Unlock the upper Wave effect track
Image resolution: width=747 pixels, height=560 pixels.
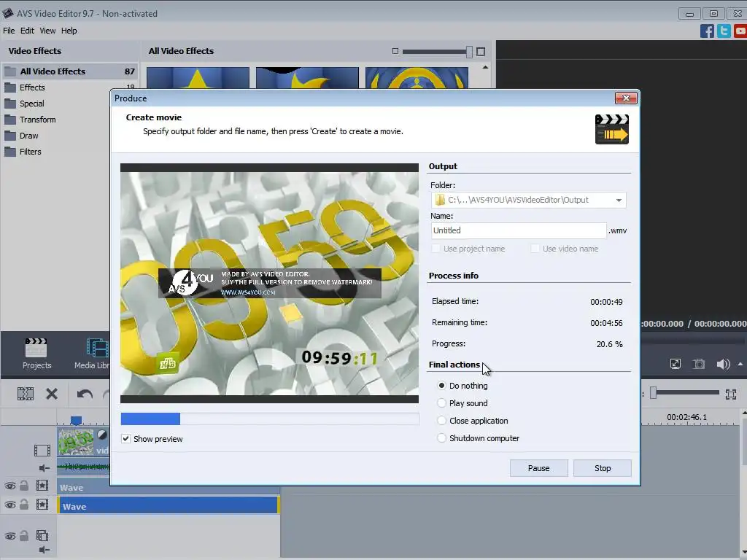click(24, 486)
